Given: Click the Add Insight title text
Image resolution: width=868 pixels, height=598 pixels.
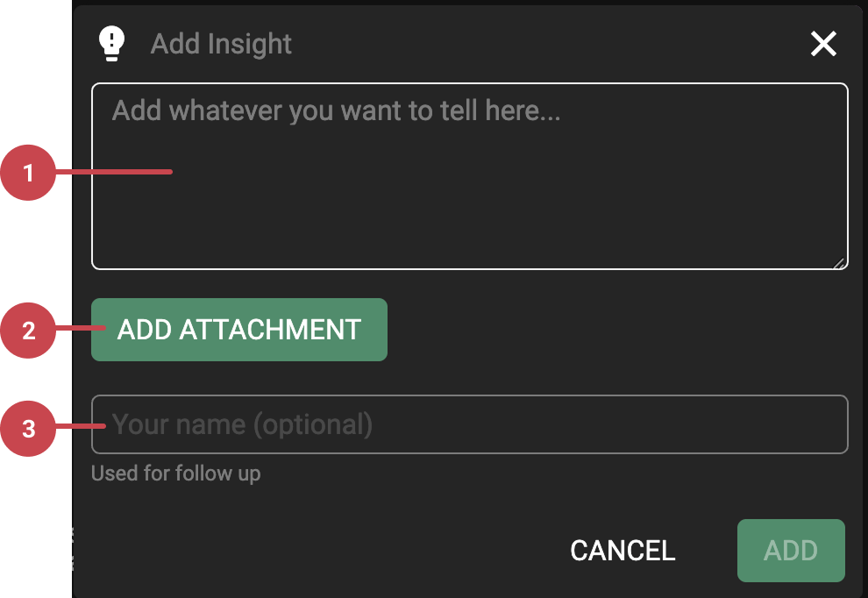Looking at the screenshot, I should click(220, 43).
